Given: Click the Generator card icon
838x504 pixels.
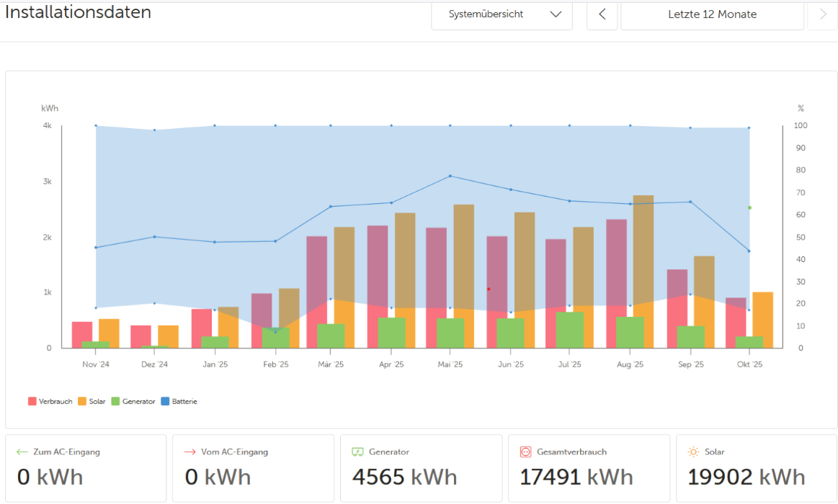Looking at the screenshot, I should pyautogui.click(x=357, y=452).
